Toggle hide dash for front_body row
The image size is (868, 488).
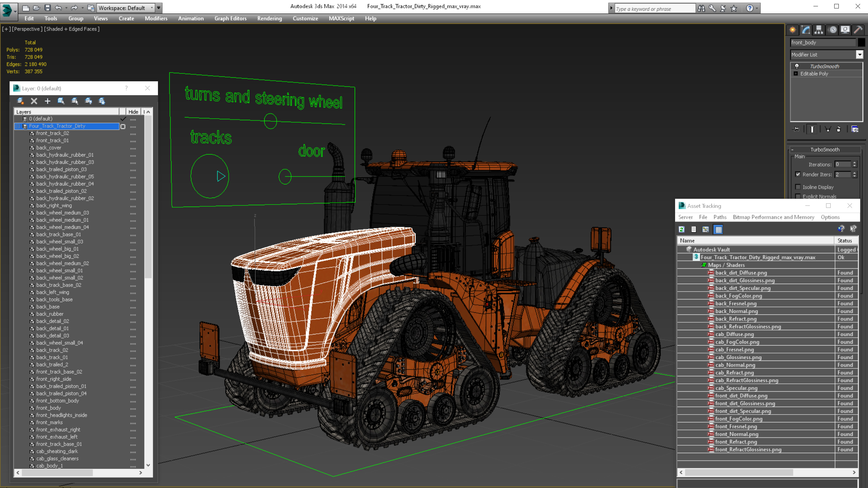(133, 408)
